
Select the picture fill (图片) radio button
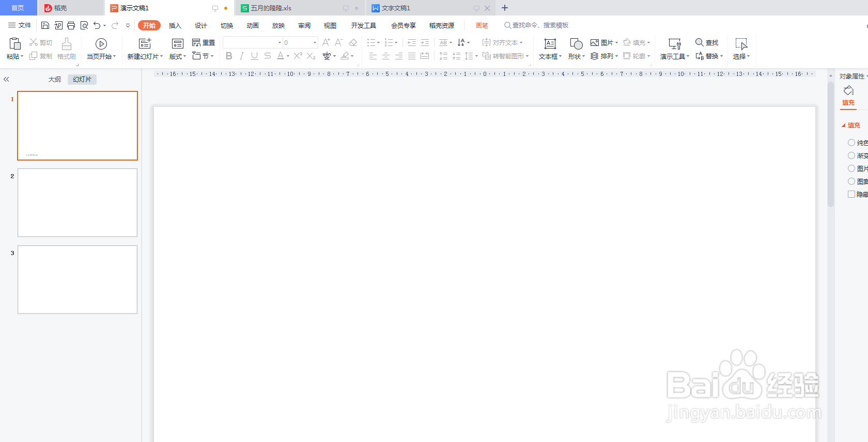coord(851,168)
